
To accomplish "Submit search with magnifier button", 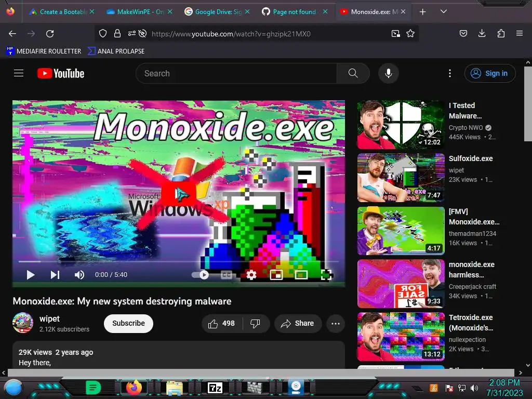I will [353, 73].
